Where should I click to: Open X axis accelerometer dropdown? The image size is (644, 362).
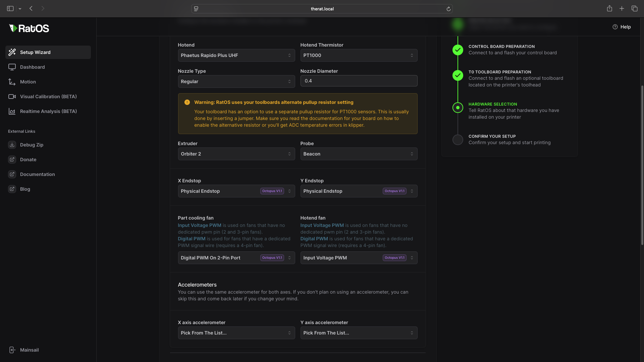236,333
